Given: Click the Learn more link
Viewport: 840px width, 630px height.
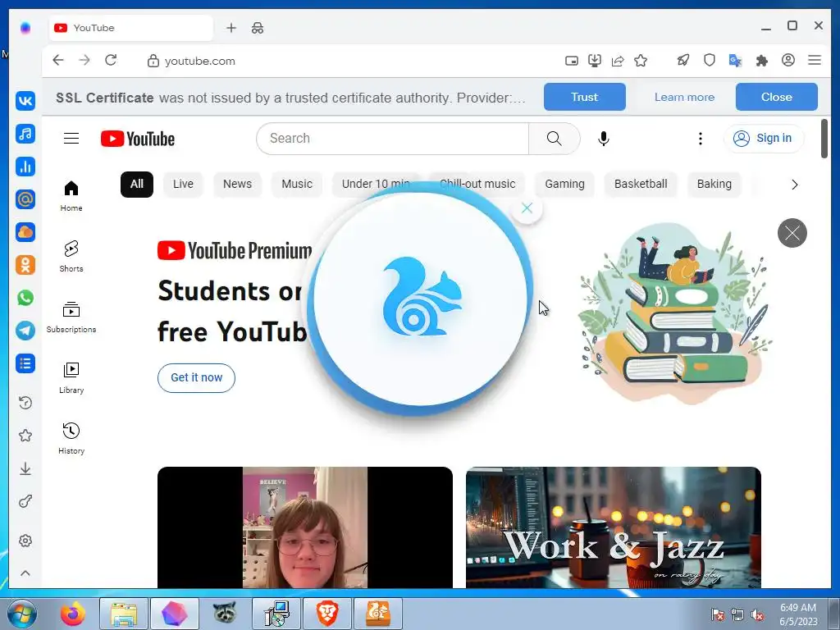Looking at the screenshot, I should 684,97.
